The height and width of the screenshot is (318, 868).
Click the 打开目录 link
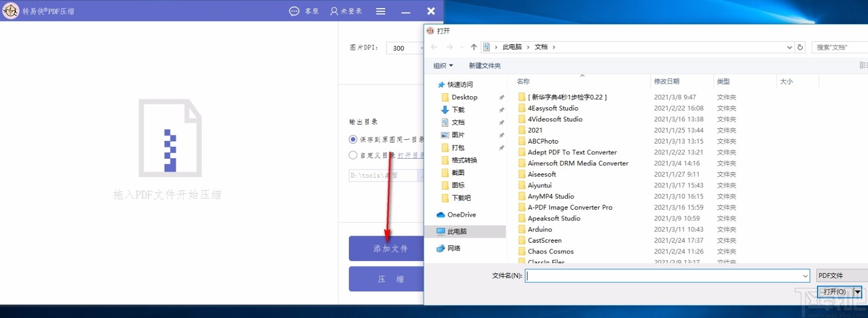coord(410,155)
